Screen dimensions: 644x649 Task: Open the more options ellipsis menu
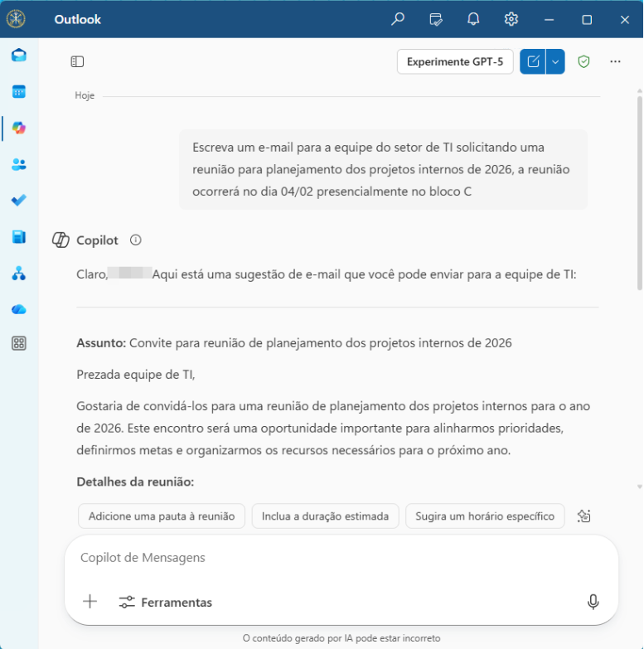coord(615,61)
